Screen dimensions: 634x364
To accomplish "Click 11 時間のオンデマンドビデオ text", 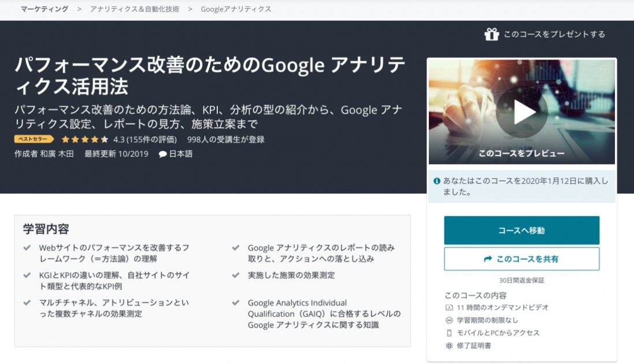I will 503,307.
